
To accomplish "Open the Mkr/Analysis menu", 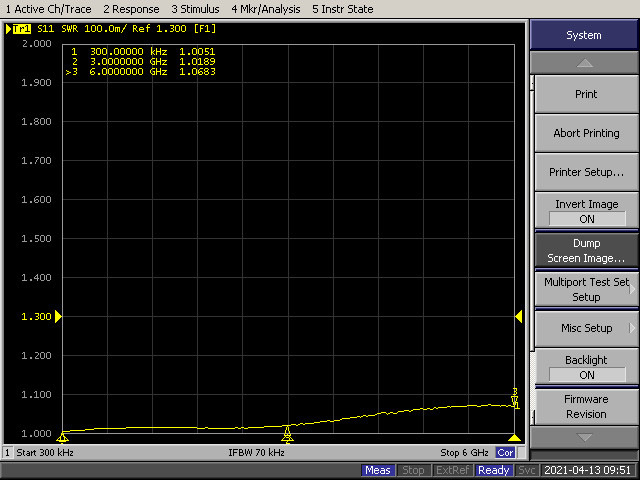I will click(x=266, y=9).
